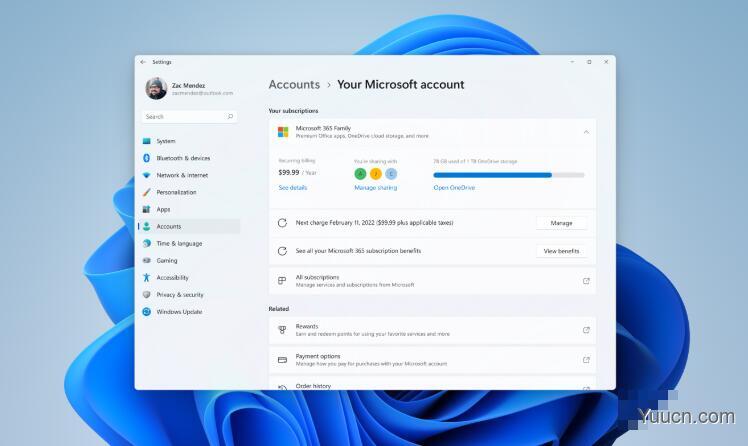Click the Order history row
The width and height of the screenshot is (748, 446).
tap(432, 385)
